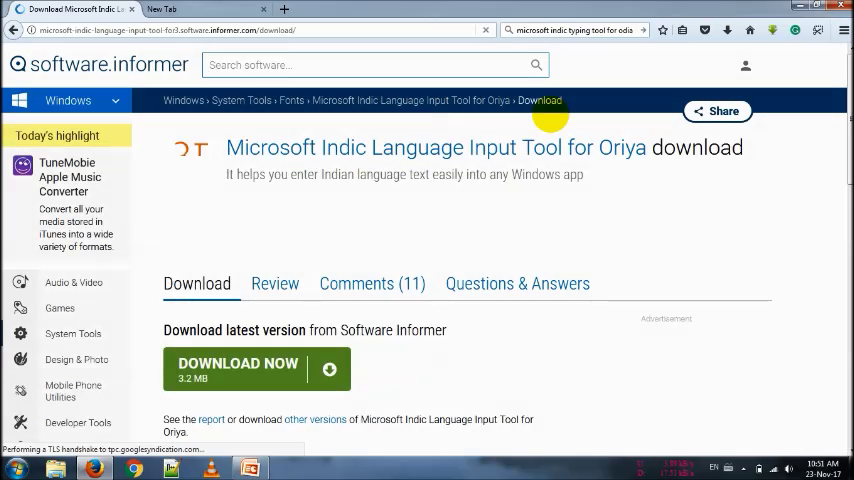
Task: Run the search arrow in the browser search box
Action: pos(643,30)
